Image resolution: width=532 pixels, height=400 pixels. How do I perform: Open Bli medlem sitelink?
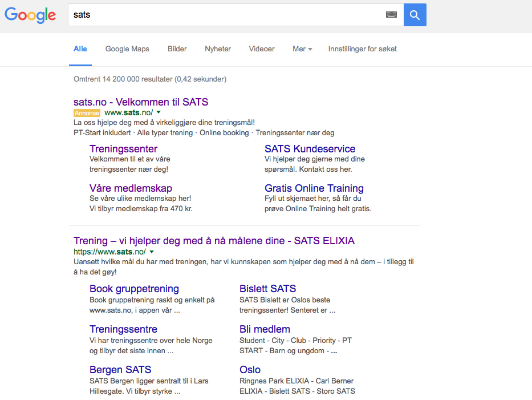click(265, 329)
